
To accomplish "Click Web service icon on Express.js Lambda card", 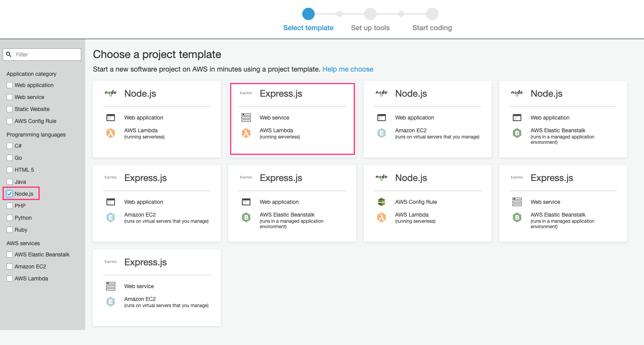I will coord(246,118).
